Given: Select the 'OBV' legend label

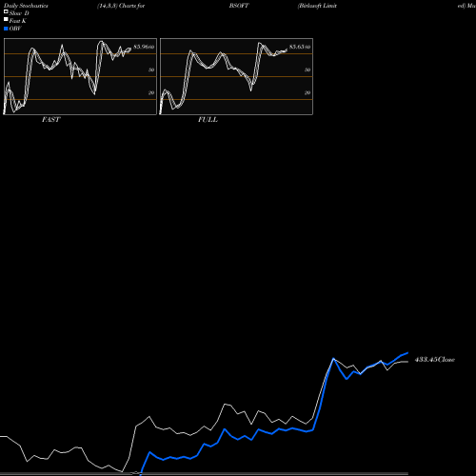Looking at the screenshot, I should click(15, 29).
